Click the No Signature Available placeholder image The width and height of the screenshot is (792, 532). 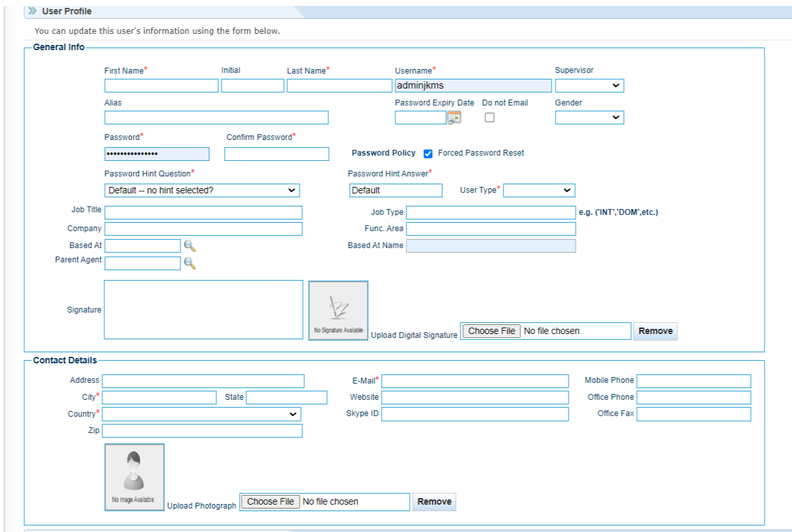click(x=338, y=311)
